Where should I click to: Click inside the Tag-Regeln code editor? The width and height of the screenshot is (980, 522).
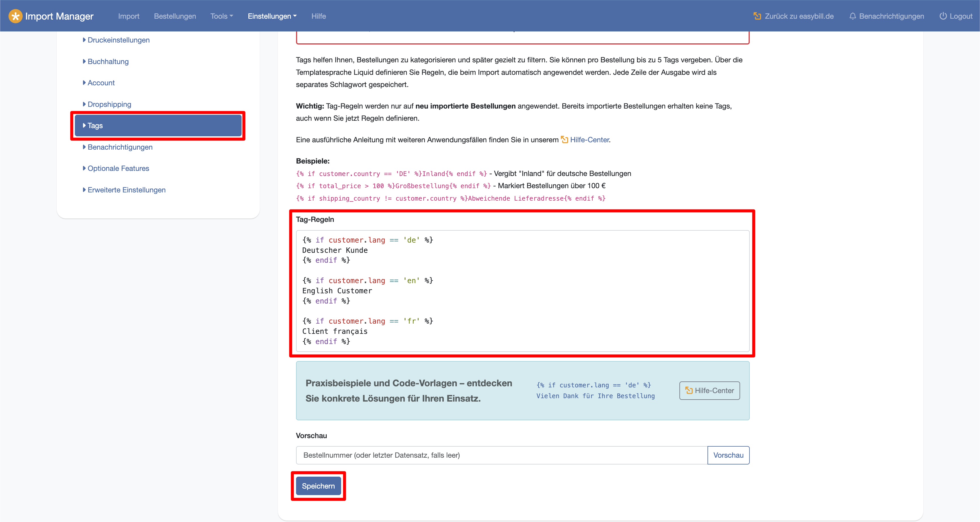(533, 291)
